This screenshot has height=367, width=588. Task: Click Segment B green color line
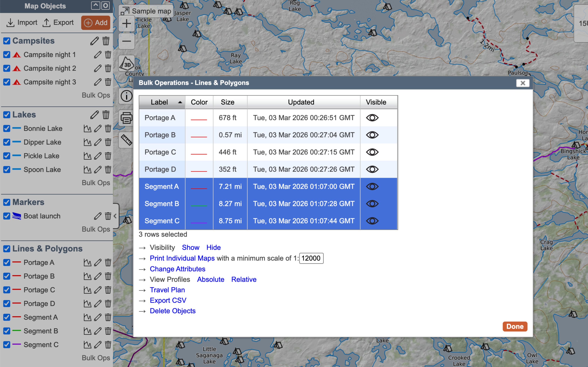point(199,205)
